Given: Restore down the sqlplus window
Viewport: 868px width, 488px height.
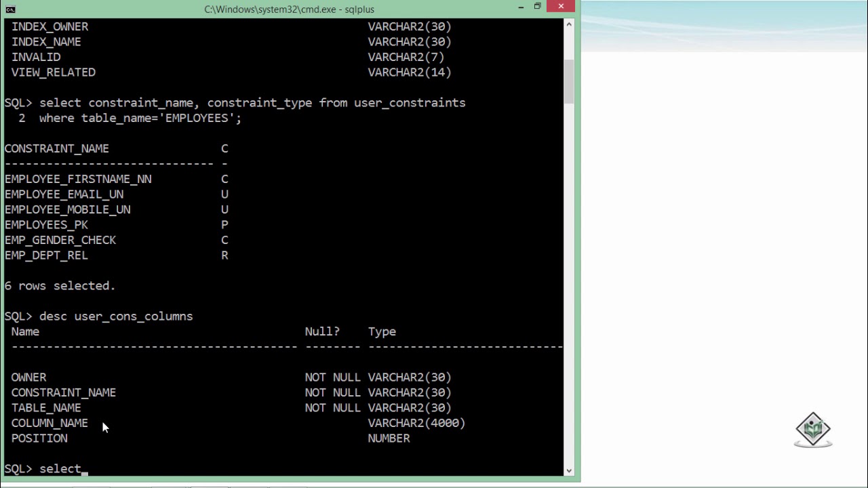Looking at the screenshot, I should tap(537, 7).
